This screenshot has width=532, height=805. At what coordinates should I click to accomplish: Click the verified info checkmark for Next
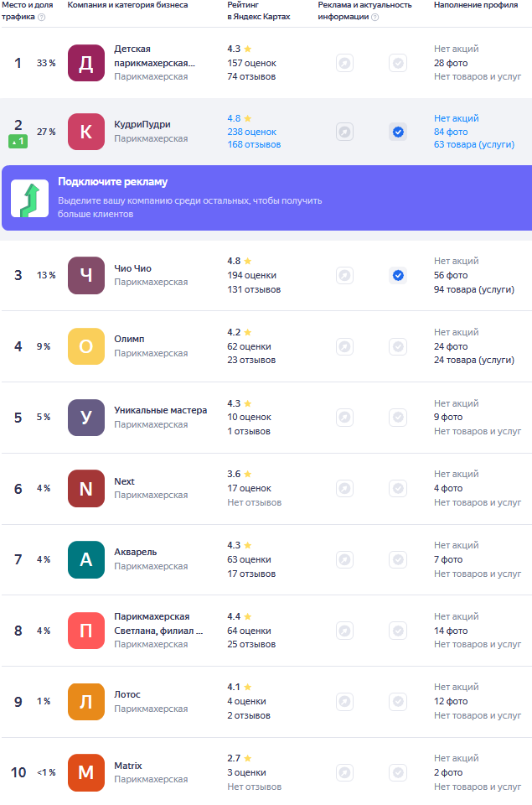point(398,488)
